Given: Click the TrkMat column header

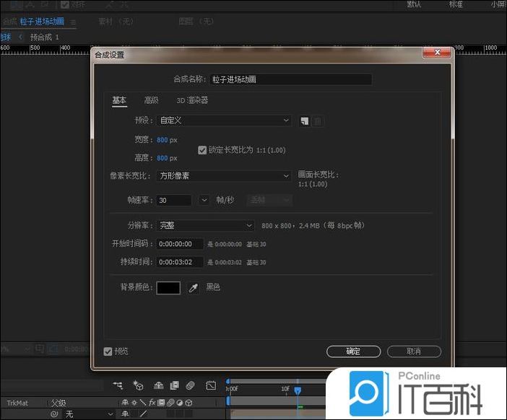Looking at the screenshot, I should pyautogui.click(x=17, y=403).
